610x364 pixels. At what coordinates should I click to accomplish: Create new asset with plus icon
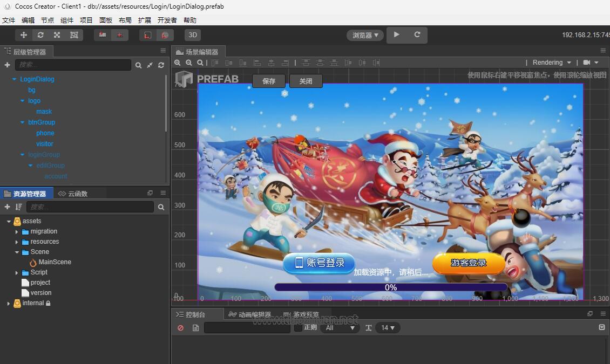[x=7, y=207]
